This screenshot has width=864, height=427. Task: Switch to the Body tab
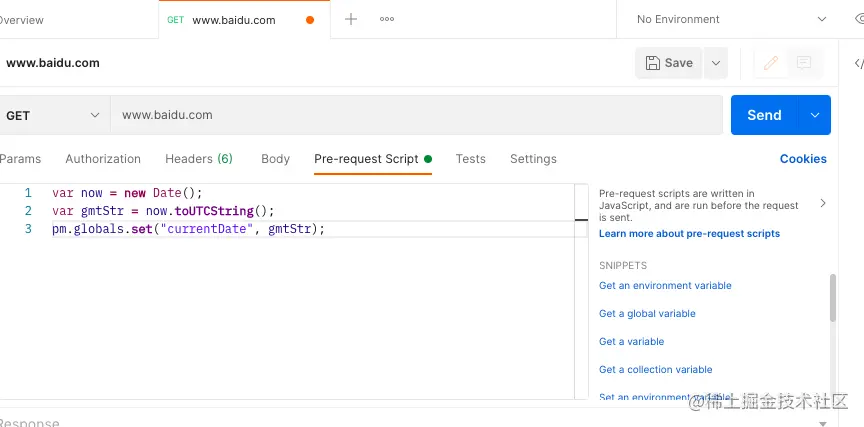click(275, 159)
